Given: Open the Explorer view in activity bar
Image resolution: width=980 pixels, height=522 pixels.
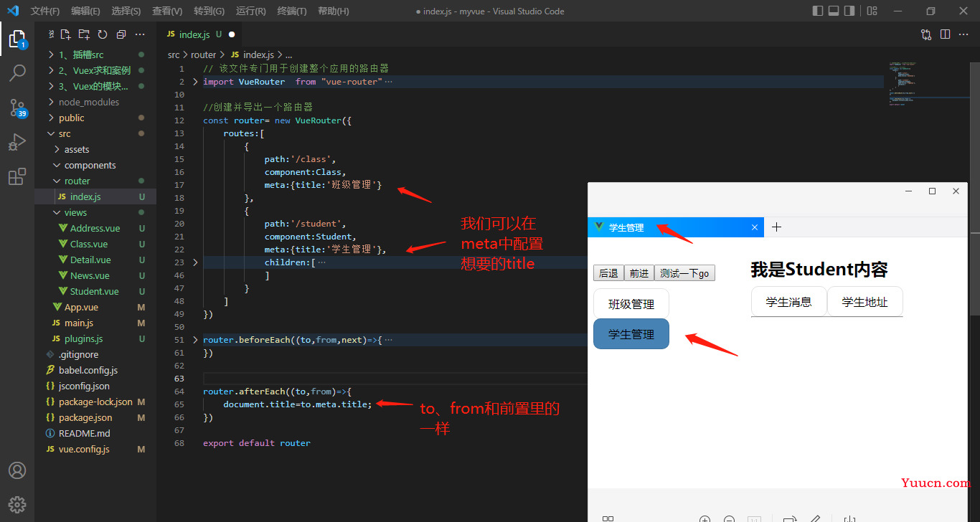Looking at the screenshot, I should [17, 39].
